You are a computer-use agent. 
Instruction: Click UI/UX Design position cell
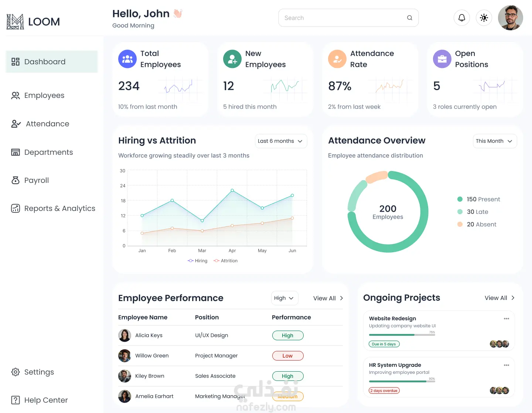pyautogui.click(x=212, y=335)
